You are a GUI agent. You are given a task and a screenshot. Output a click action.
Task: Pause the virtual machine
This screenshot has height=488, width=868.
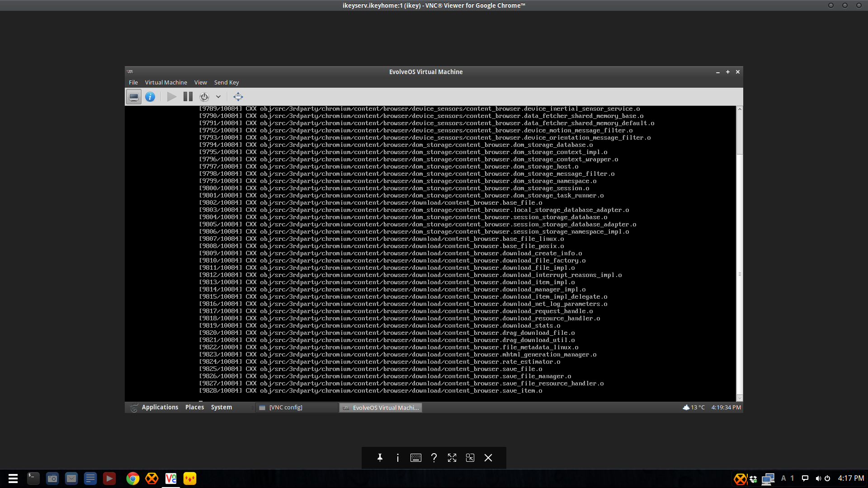click(x=188, y=97)
